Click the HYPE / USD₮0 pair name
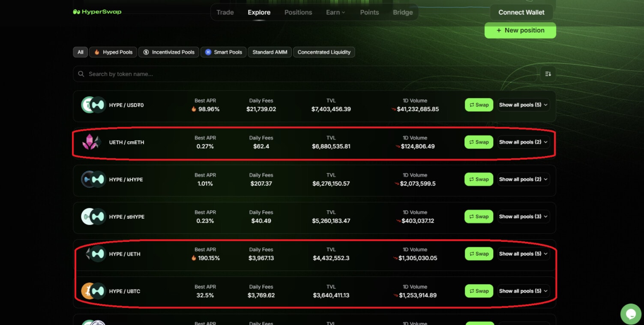This screenshot has height=325, width=644. 126,105
